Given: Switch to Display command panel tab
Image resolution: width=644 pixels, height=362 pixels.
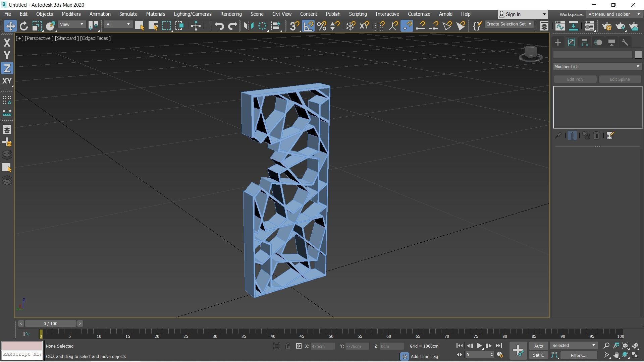Looking at the screenshot, I should (x=611, y=42).
